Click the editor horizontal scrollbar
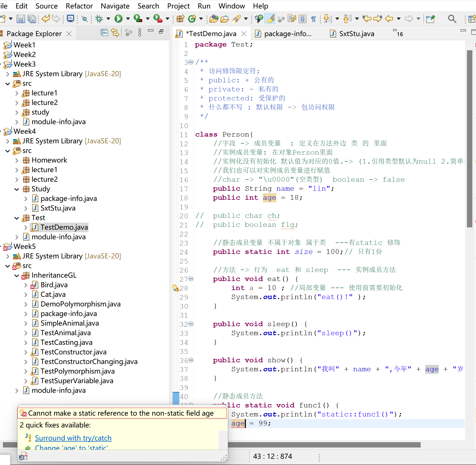This screenshot has width=476, height=465. pyautogui.click(x=324, y=445)
